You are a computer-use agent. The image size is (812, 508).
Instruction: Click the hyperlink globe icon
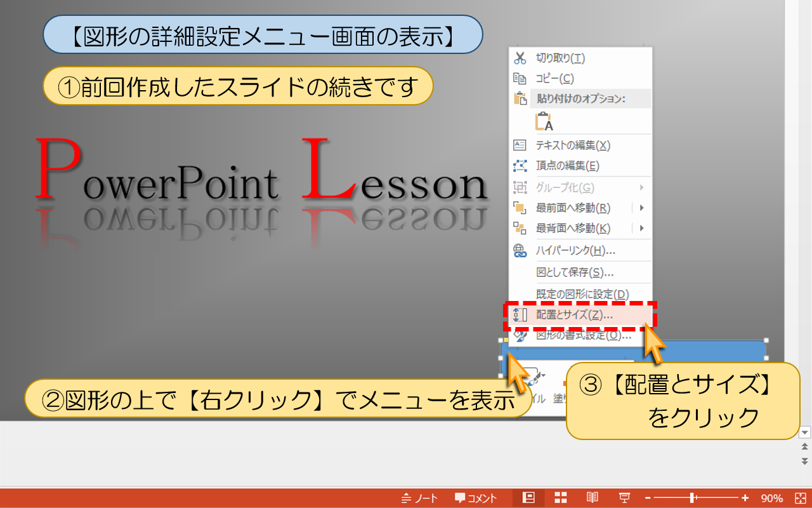point(520,251)
